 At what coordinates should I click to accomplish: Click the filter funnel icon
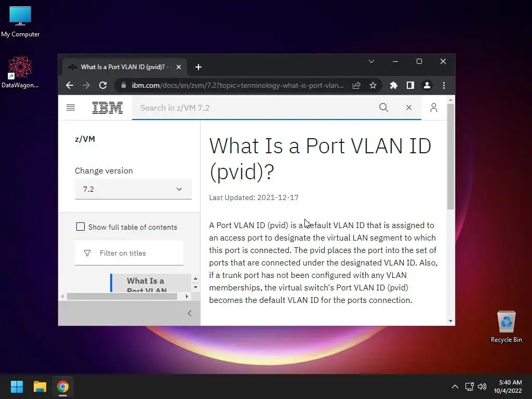tap(87, 253)
